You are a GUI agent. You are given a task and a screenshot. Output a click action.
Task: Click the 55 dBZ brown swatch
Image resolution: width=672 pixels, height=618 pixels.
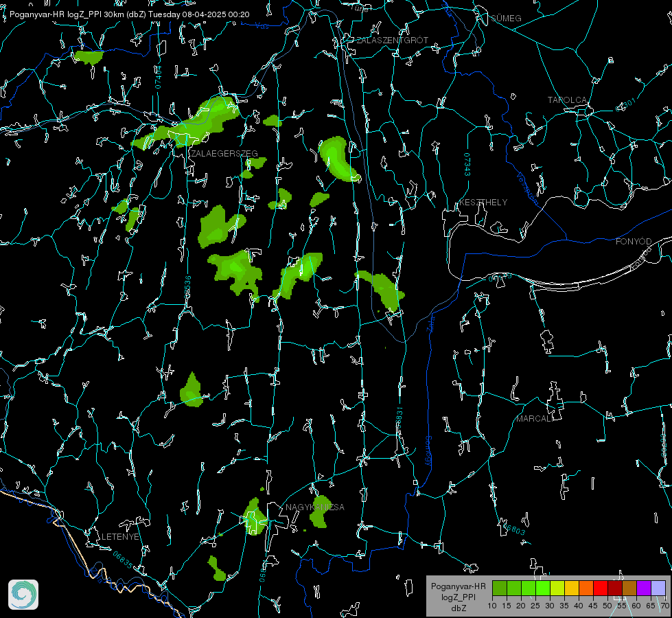point(629,588)
